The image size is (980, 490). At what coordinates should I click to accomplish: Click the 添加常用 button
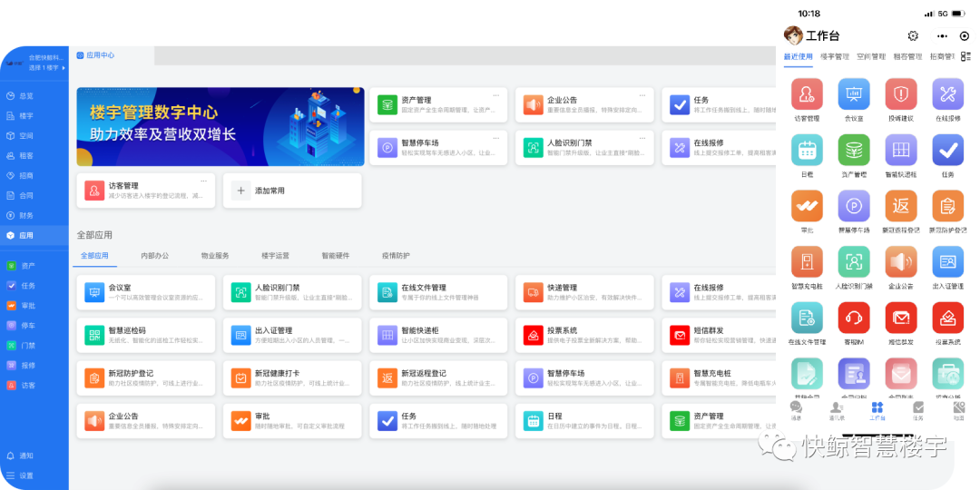click(292, 191)
